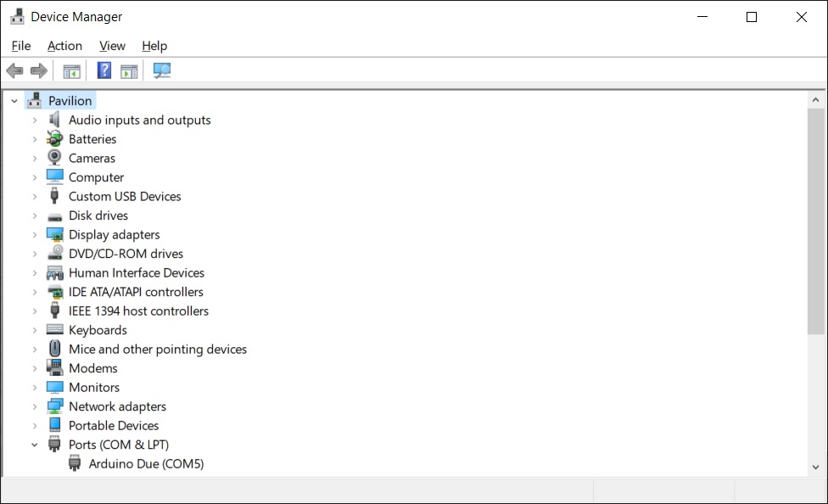Click Scan for hardware changes icon
The width and height of the screenshot is (828, 504).
pos(162,71)
